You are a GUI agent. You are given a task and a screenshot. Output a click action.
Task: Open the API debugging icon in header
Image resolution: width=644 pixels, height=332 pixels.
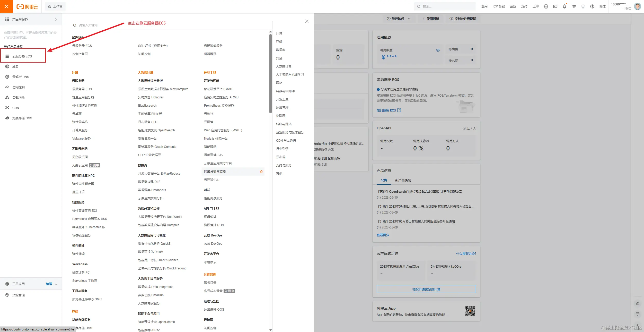pos(546,6)
